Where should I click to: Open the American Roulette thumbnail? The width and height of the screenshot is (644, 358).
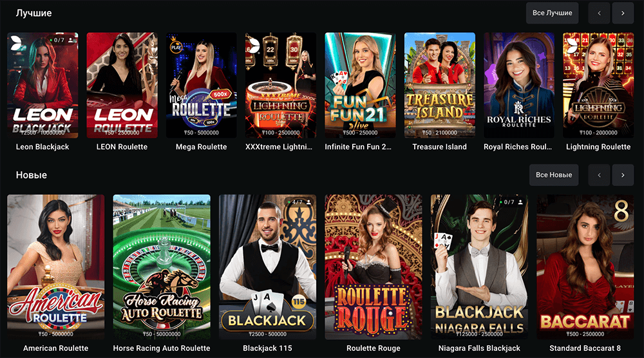(56, 267)
